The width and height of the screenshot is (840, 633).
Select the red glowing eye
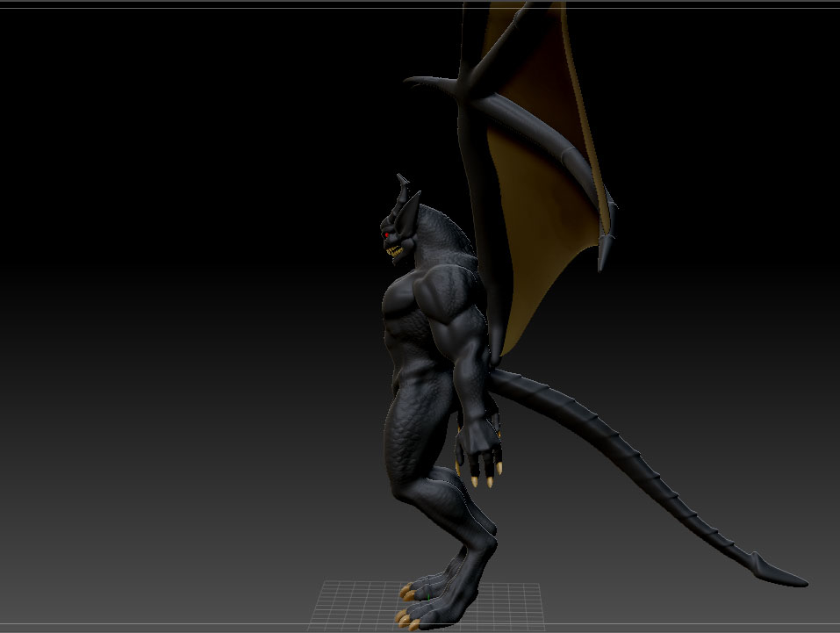(387, 235)
